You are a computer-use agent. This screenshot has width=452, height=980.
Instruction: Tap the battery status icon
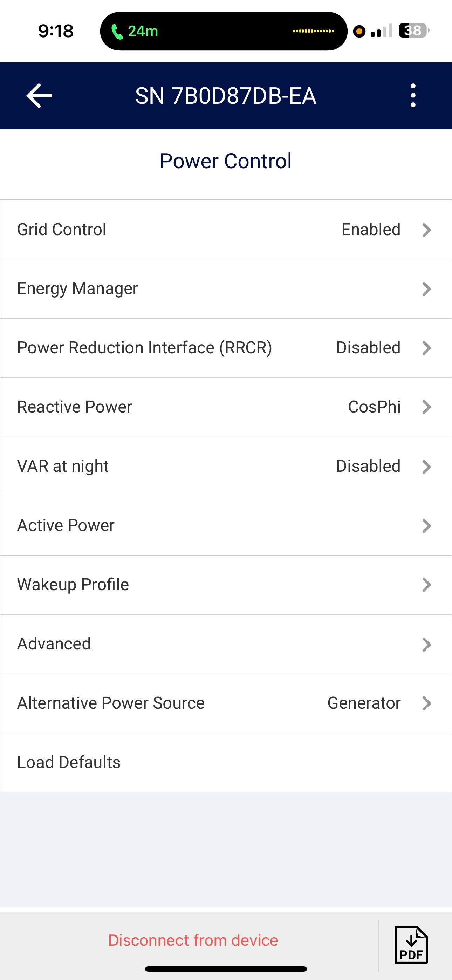coord(413,30)
